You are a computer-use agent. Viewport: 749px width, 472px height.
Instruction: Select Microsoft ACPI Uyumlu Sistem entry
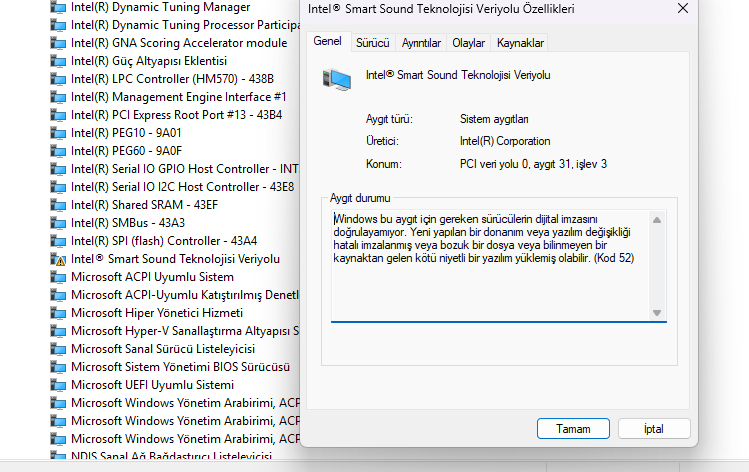click(152, 277)
